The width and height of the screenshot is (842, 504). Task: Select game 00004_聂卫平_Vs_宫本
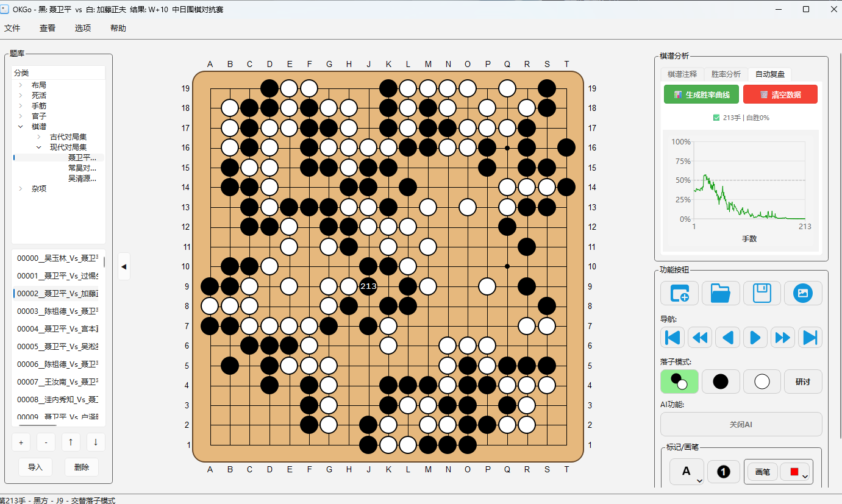(x=58, y=329)
